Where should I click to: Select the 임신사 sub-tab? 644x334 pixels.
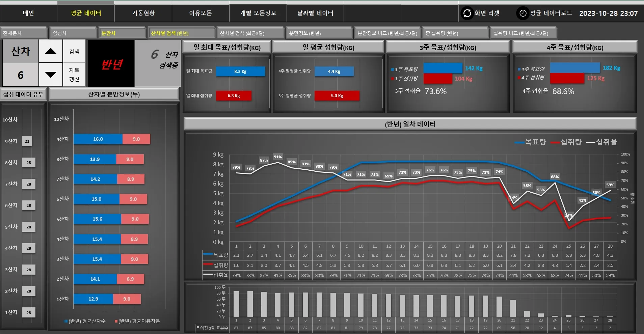pyautogui.click(x=73, y=33)
